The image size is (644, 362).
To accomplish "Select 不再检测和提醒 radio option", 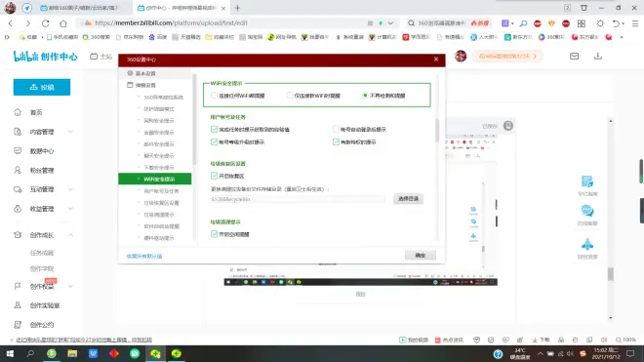I will point(365,96).
